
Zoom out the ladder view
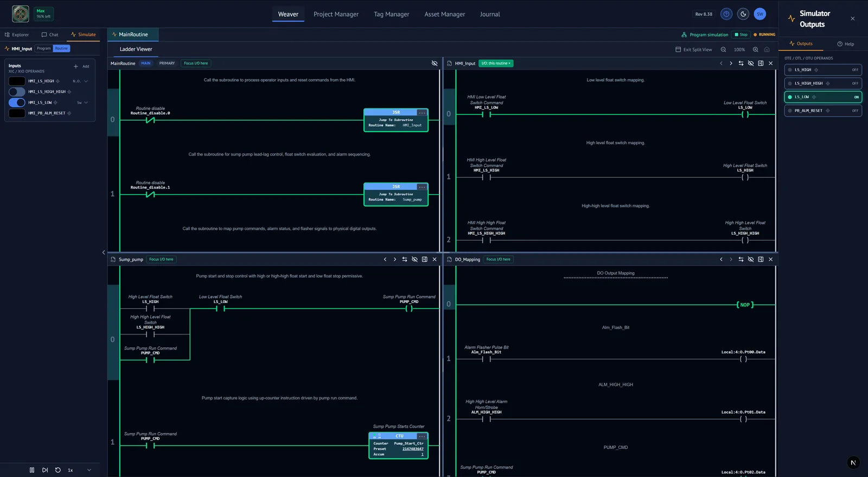[x=723, y=49]
